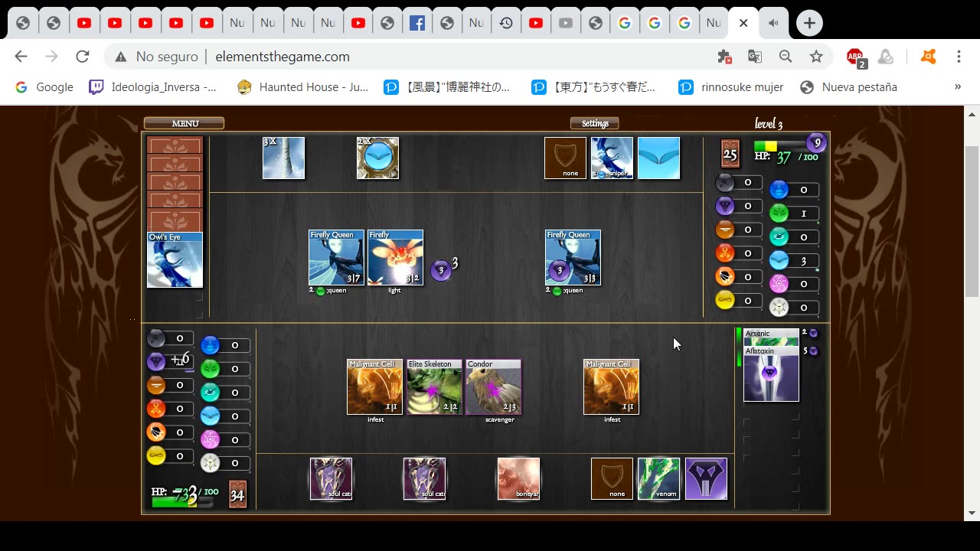Image resolution: width=980 pixels, height=551 pixels.
Task: Open the rinnosuke mujer bookmark
Action: coord(731,87)
